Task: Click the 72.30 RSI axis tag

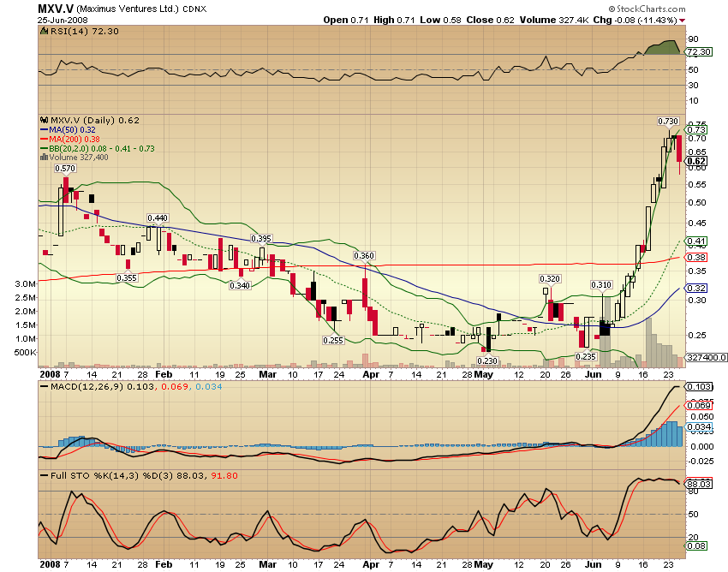Action: coord(699,52)
